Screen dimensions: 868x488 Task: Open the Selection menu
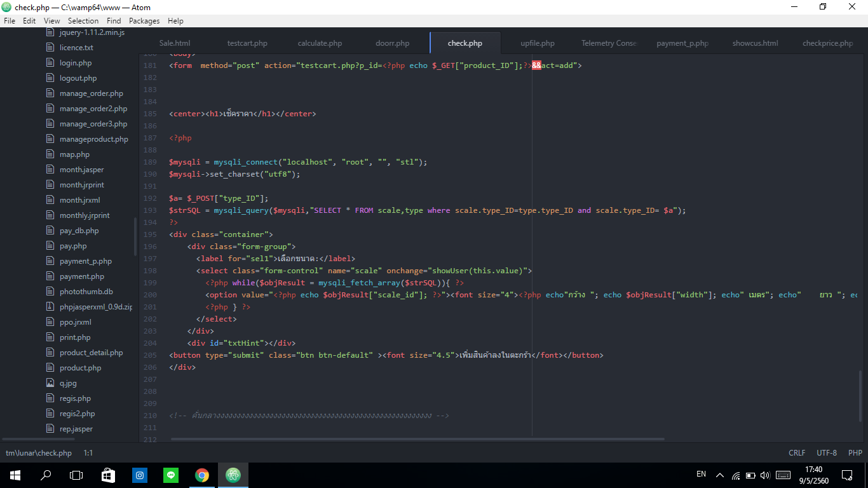83,21
